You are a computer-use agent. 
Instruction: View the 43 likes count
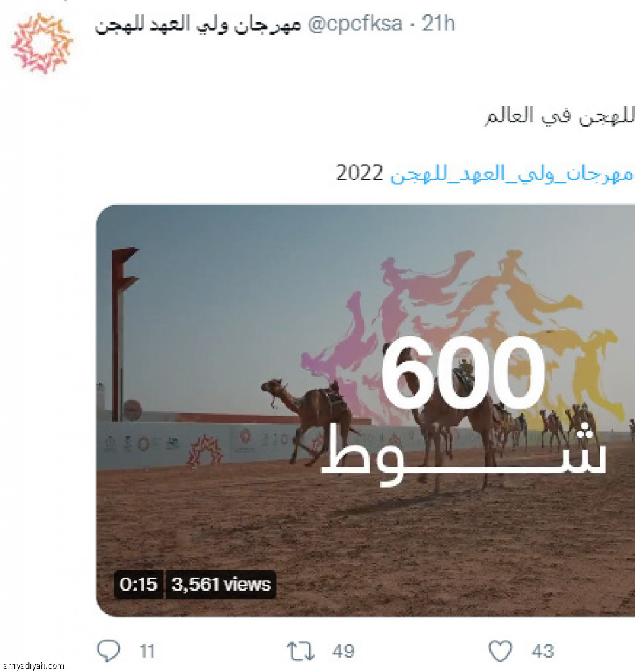(x=543, y=652)
